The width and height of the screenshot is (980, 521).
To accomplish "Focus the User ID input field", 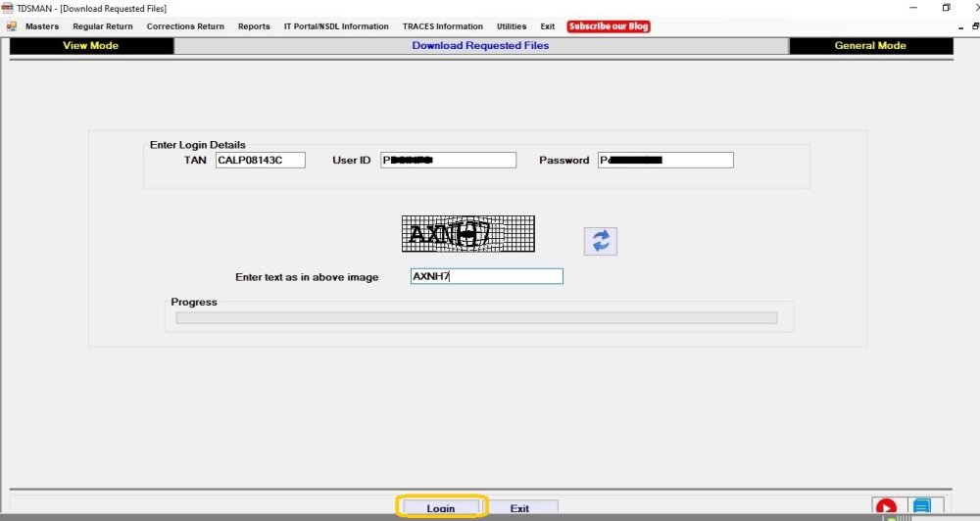I will (448, 160).
